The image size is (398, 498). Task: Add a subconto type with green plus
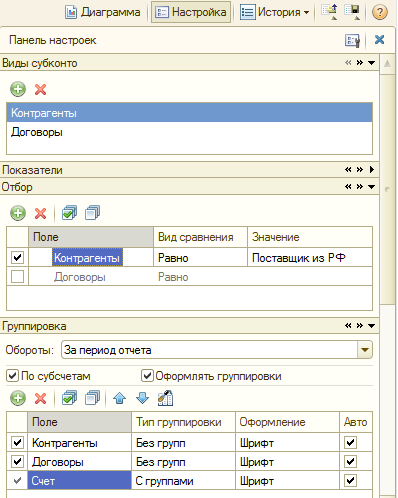[18, 89]
